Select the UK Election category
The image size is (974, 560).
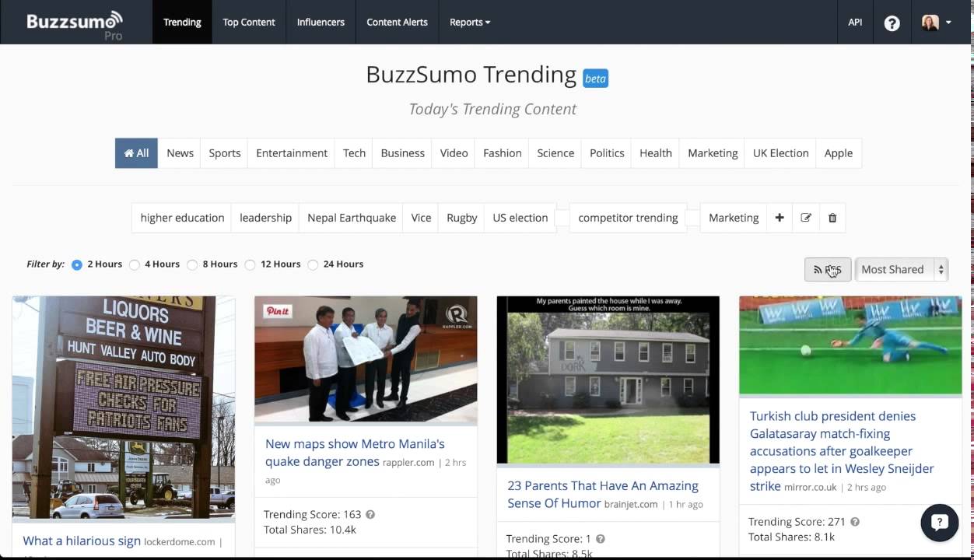click(780, 153)
